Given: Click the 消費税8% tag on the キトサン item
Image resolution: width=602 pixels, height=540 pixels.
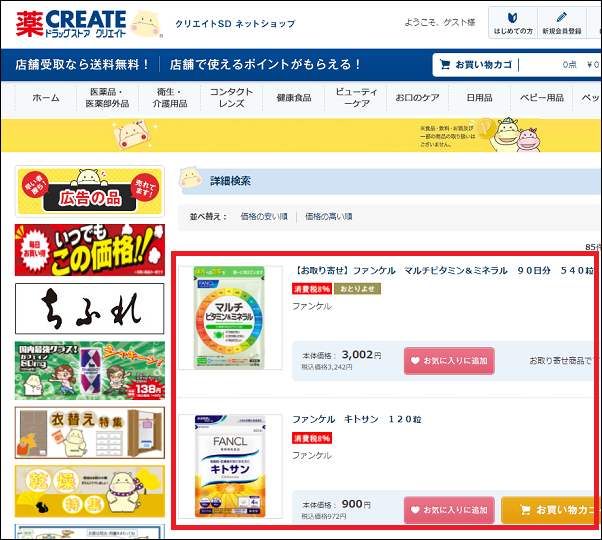Looking at the screenshot, I should (312, 438).
